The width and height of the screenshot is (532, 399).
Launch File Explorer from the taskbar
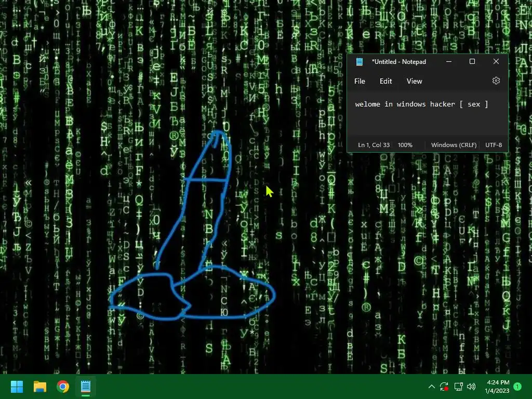(40, 387)
